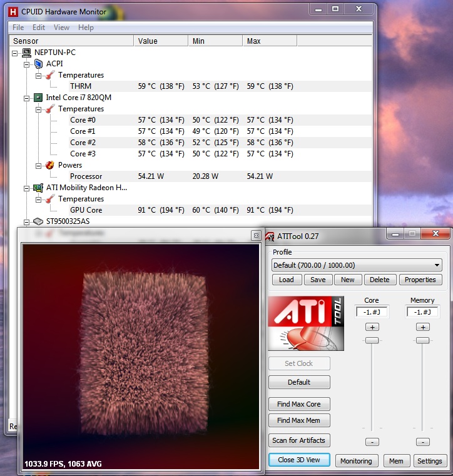Screen dimensions: 453x476
Task: Decrease Memory clock with minus button
Action: coord(423,442)
